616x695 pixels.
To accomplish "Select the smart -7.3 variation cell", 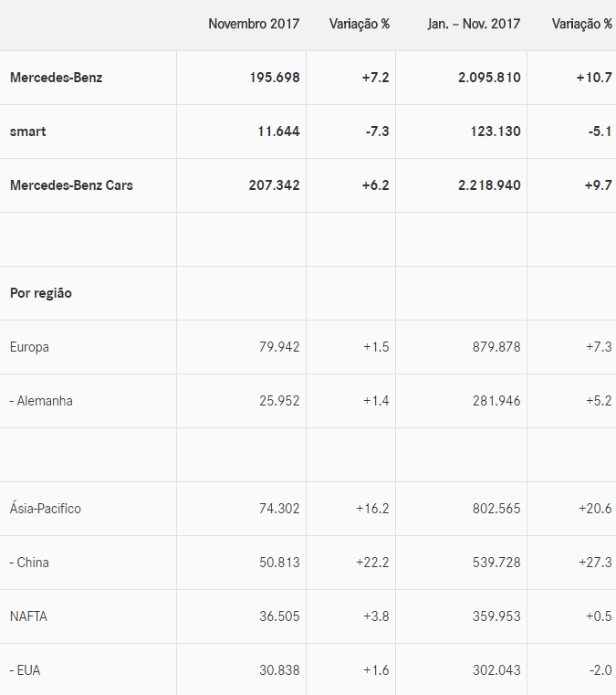I will click(x=376, y=132).
